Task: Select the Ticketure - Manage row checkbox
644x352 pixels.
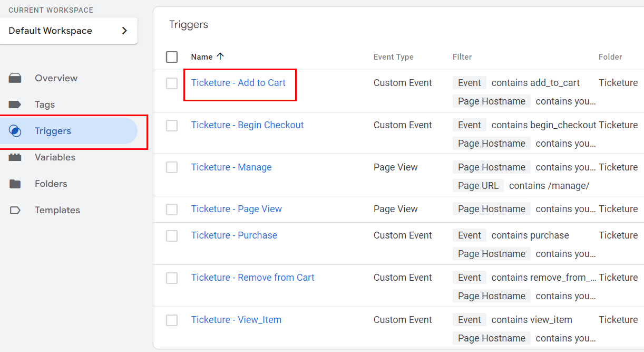Action: tap(172, 168)
